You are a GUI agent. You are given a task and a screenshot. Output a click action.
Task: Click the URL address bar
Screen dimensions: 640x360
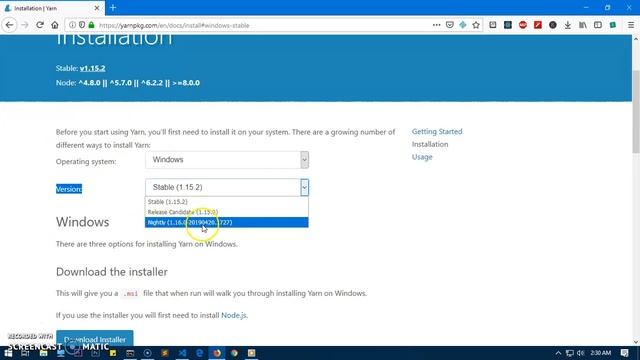pyautogui.click(x=261, y=25)
